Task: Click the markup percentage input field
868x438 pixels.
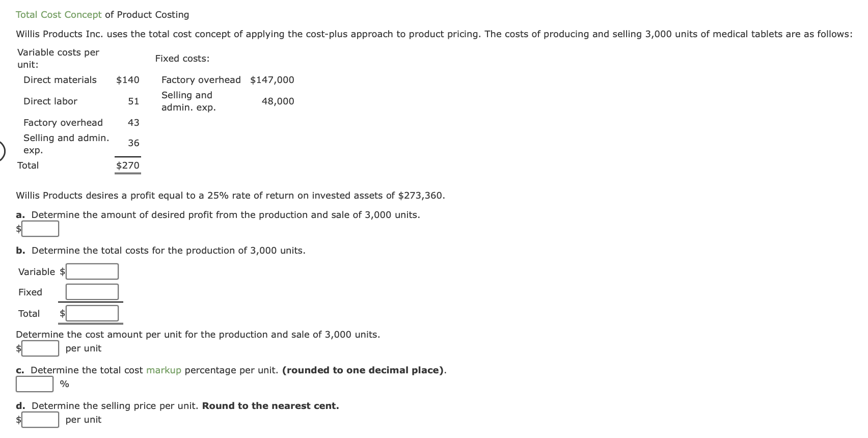Action: pyautogui.click(x=34, y=384)
